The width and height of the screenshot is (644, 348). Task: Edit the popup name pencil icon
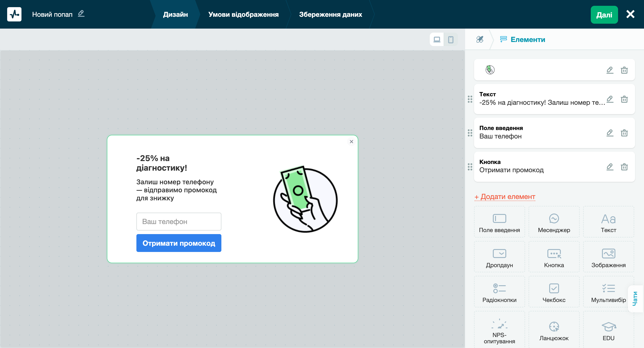(x=81, y=14)
